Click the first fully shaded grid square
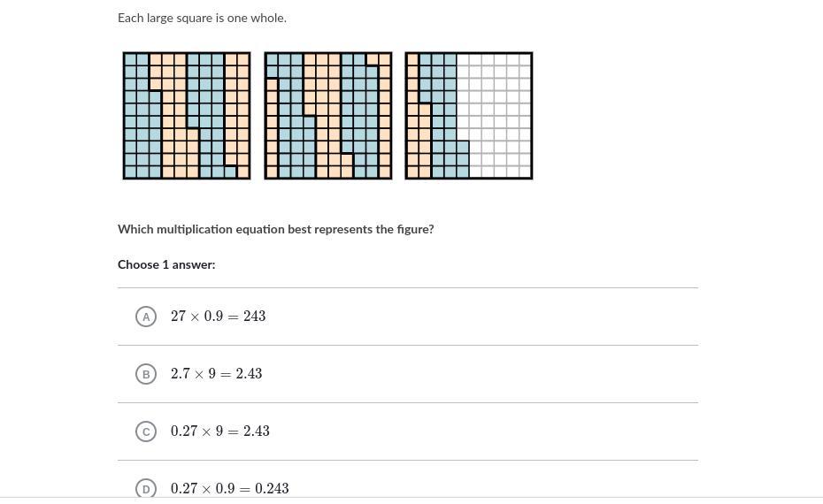 (187, 115)
